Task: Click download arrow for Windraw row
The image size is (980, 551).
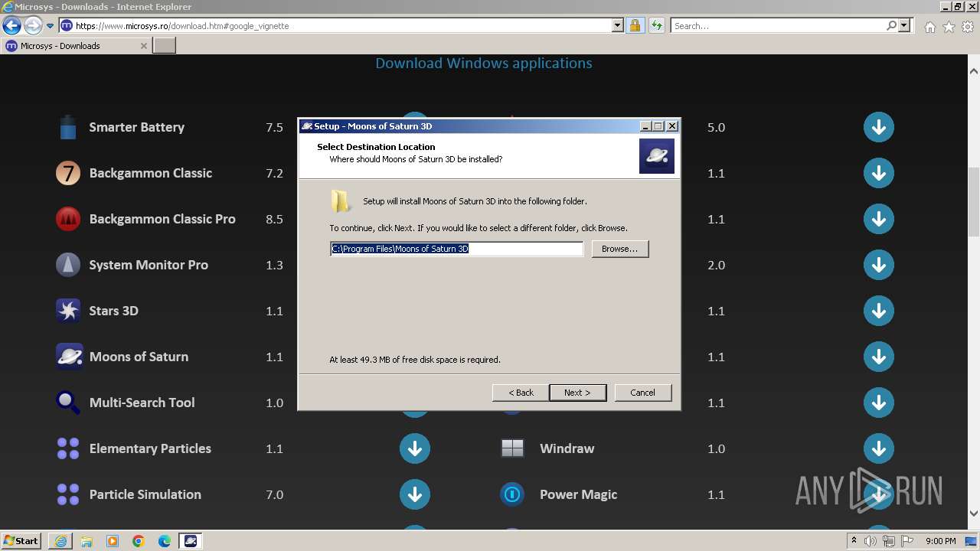Action: [879, 448]
